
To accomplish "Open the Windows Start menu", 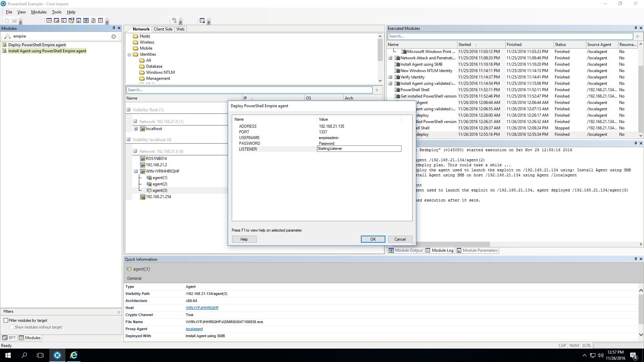I will (8, 355).
